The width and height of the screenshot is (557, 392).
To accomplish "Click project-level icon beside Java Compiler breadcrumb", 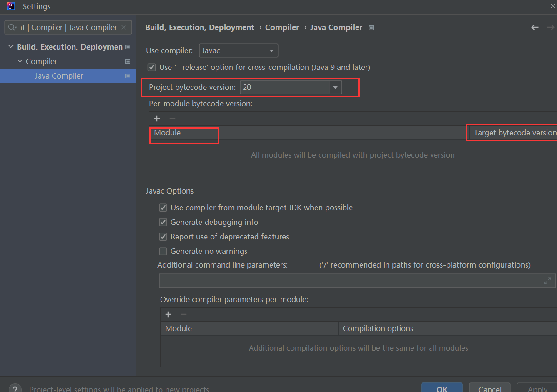I will coord(371,28).
